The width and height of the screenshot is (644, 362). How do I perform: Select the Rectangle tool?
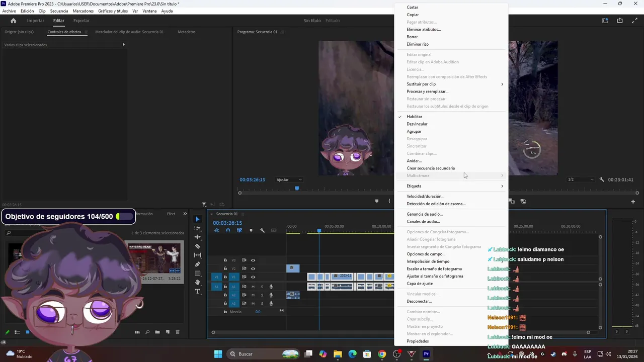[197, 274]
